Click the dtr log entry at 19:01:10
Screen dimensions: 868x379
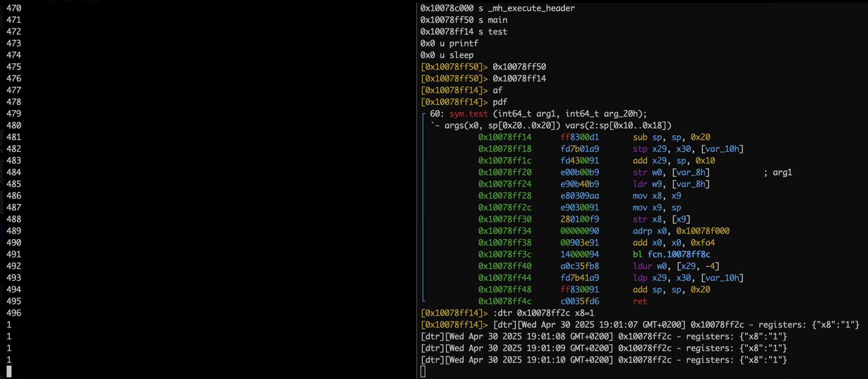click(x=604, y=360)
